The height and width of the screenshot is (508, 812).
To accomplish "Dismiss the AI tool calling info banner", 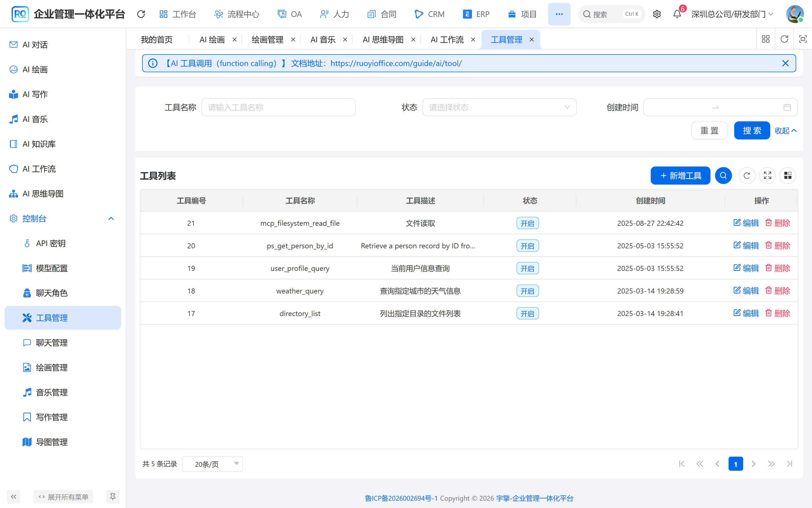I will pos(785,63).
